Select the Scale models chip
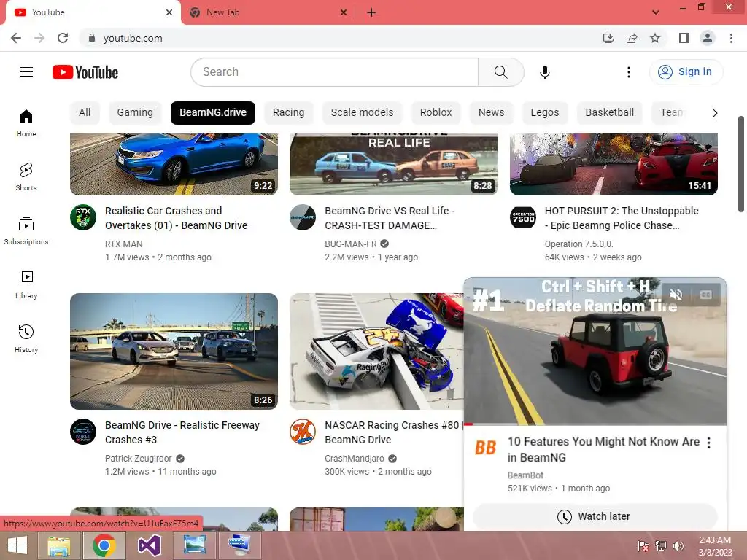The width and height of the screenshot is (747, 560). pyautogui.click(x=362, y=112)
